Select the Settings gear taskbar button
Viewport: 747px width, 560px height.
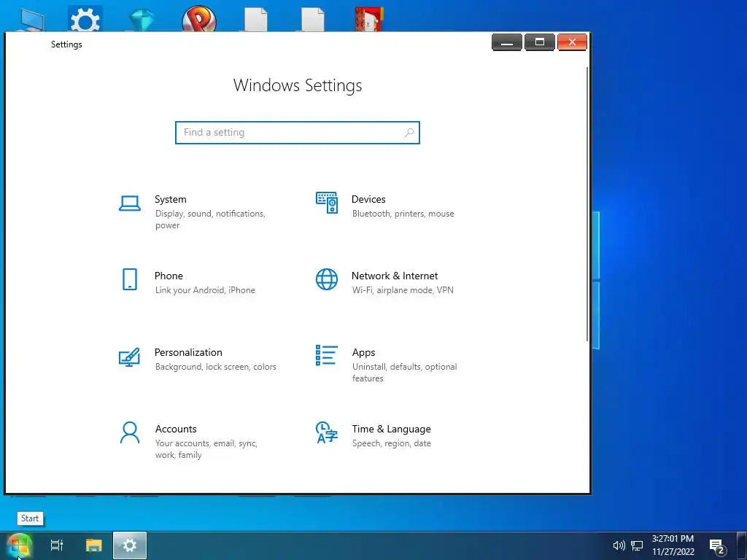[x=130, y=545]
